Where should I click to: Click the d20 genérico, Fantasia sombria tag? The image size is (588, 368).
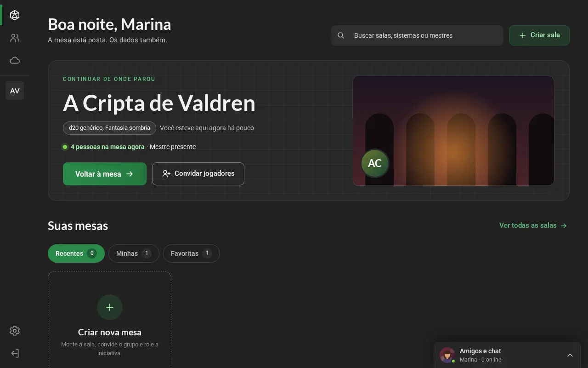tap(109, 128)
